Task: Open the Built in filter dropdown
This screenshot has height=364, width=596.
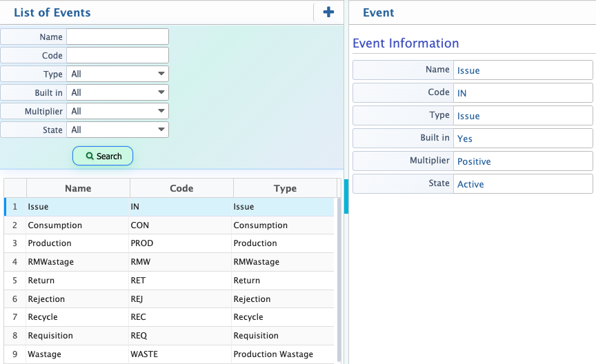Action: 117,92
